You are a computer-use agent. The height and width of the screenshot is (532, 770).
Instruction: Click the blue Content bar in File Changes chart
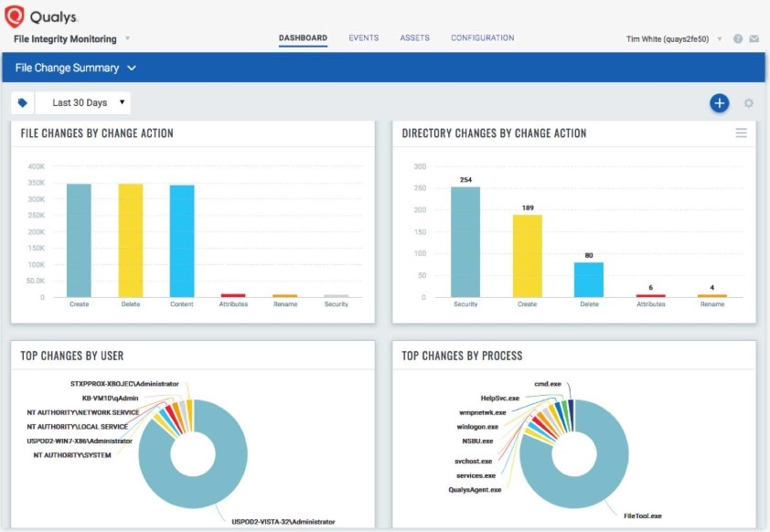tap(182, 241)
